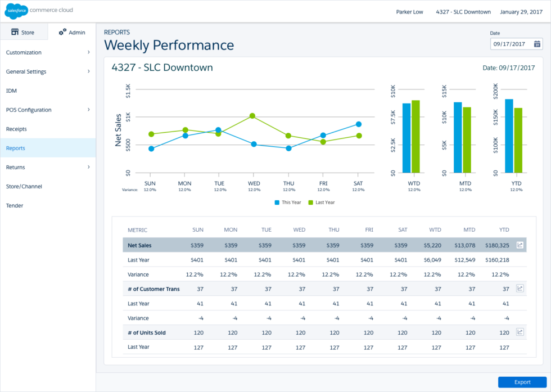Click the Customer Trans chart trend icon
The height and width of the screenshot is (392, 551).
(520, 289)
